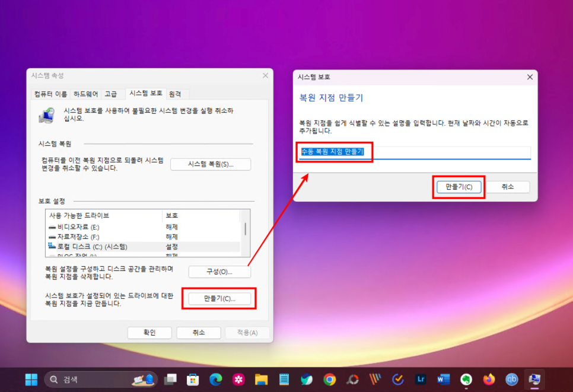Click 만들기(C)... in the System Properties window

coord(219,299)
